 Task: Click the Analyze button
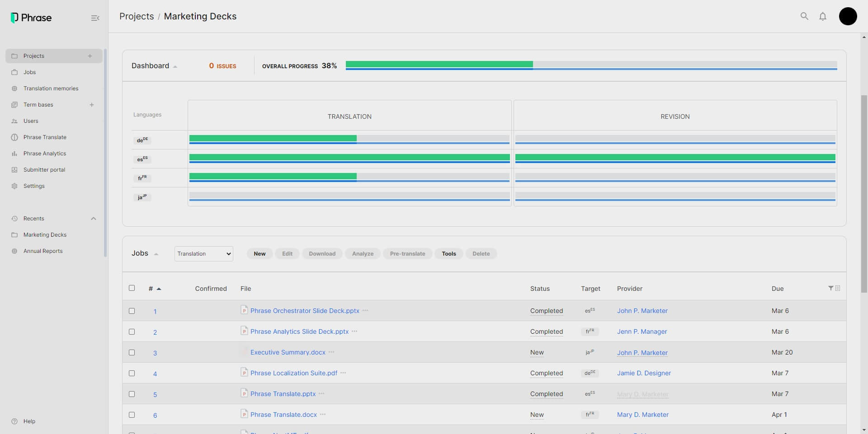click(x=363, y=254)
